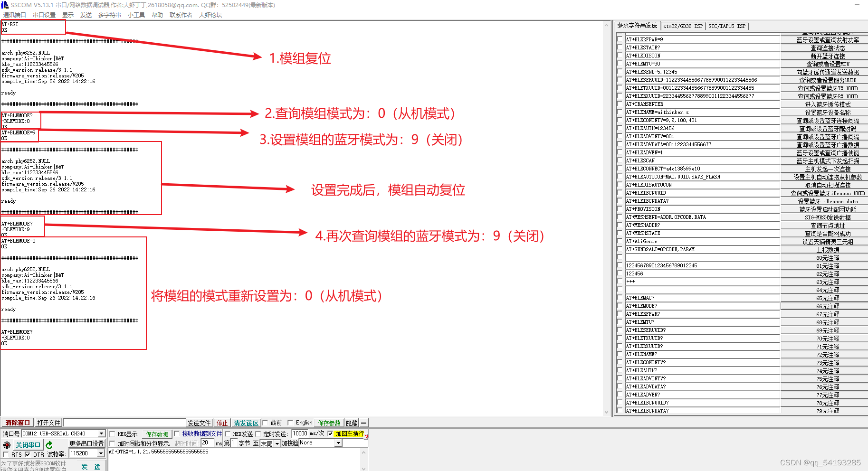868x471 pixels.
Task: Enable the 最前 always-on-top checkbox
Action: [x=265, y=423]
